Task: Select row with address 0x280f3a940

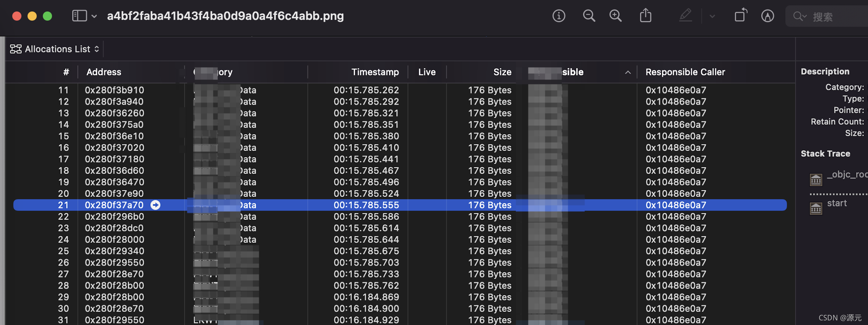Action: coord(400,102)
